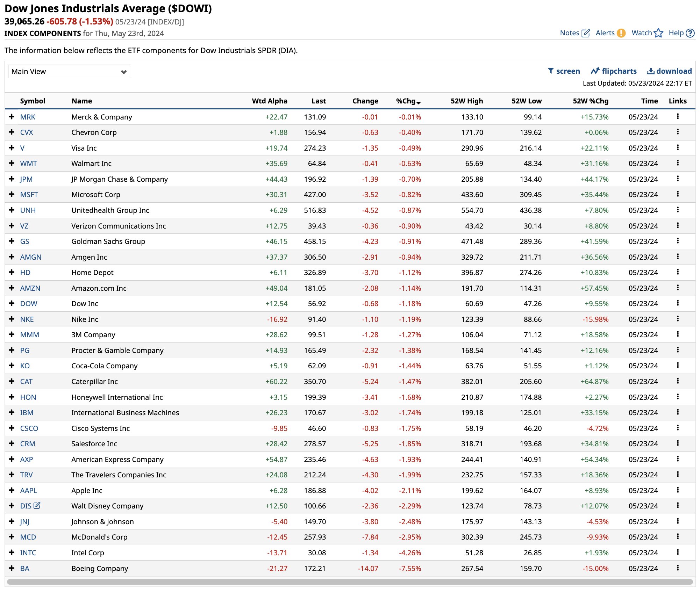Image resolution: width=700 pixels, height=592 pixels.
Task: Expand the MRK row plus sign
Action: [12, 117]
